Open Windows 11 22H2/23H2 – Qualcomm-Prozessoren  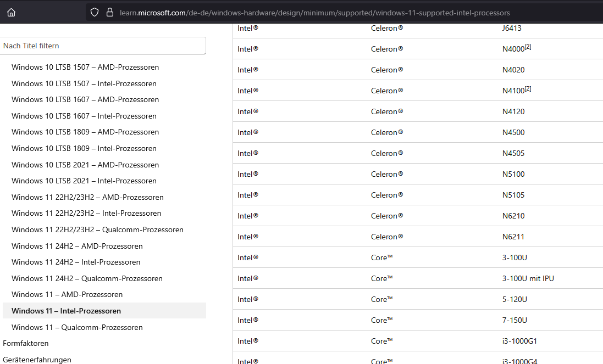[97, 229]
